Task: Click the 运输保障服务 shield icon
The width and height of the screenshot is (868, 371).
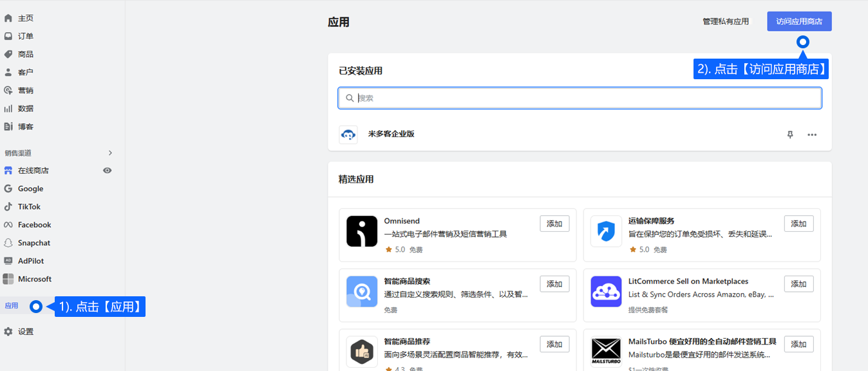Action: click(x=606, y=231)
